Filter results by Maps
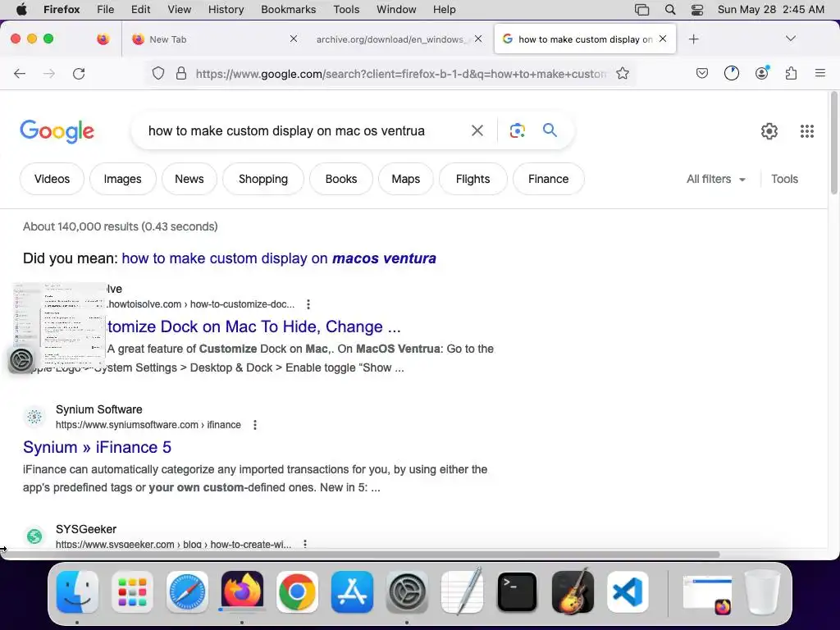 [x=405, y=179]
